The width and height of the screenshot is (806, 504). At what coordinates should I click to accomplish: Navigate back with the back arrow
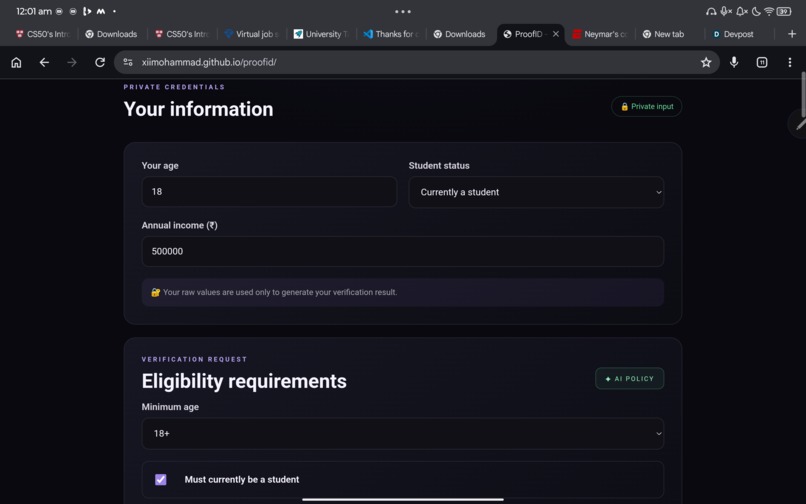pos(44,62)
